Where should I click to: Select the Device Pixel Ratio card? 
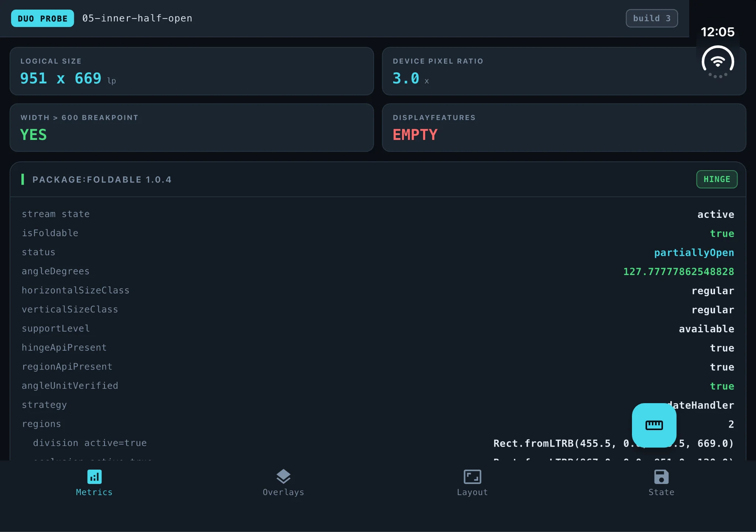564,71
